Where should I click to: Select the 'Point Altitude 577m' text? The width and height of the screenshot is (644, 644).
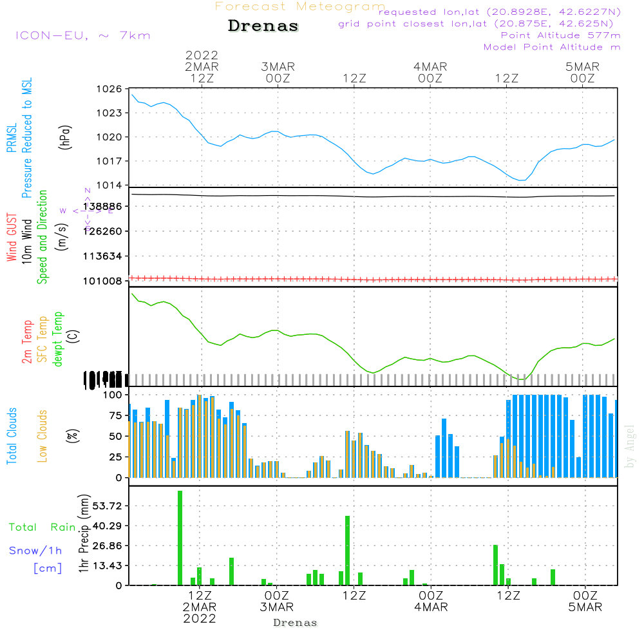pyautogui.click(x=560, y=35)
